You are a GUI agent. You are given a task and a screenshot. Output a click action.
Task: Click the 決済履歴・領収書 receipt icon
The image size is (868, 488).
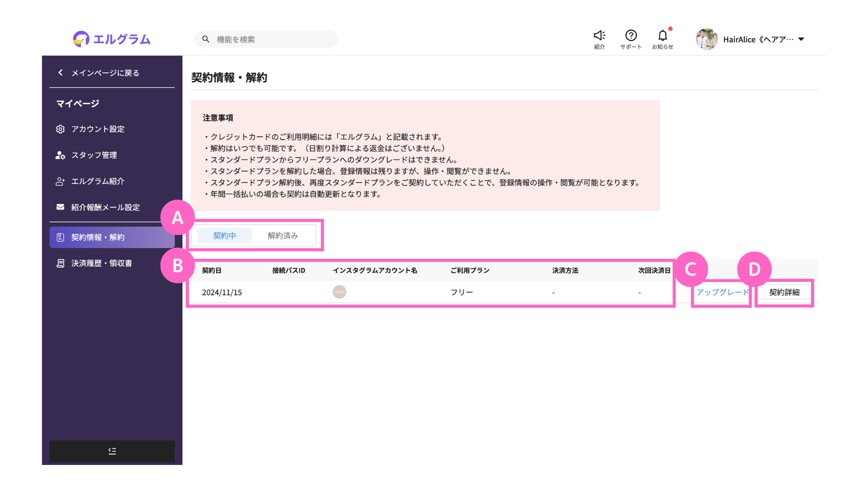click(60, 263)
